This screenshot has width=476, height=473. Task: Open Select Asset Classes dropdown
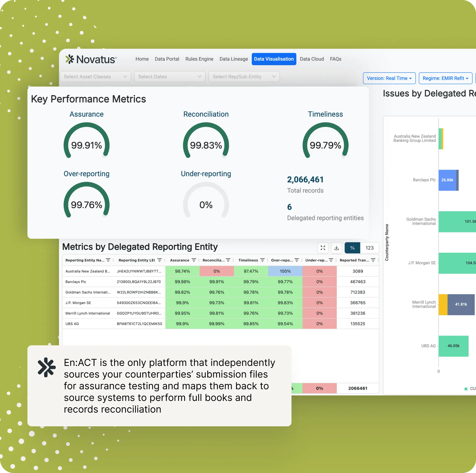coord(95,77)
